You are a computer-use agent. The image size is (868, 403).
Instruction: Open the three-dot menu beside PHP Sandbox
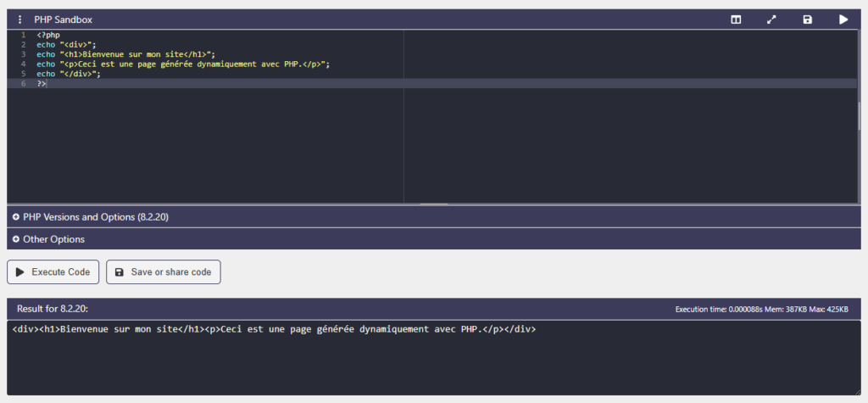click(20, 20)
